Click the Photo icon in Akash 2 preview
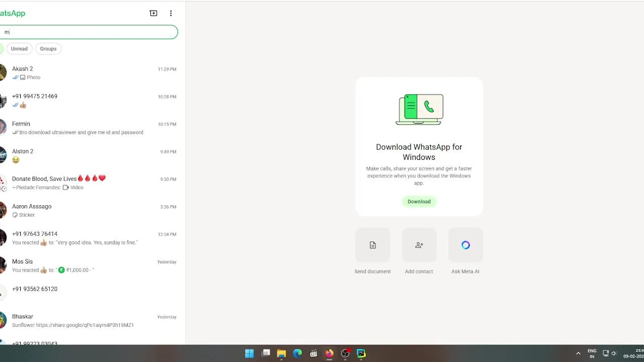Screen dimensions: 644x362 click(23, 77)
